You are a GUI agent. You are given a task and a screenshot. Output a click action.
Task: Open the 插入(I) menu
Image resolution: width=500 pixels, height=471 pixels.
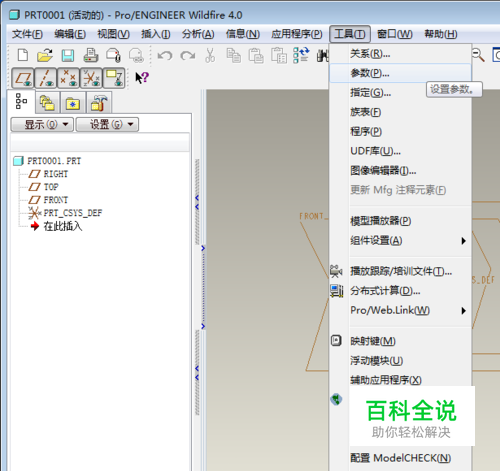[156, 34]
